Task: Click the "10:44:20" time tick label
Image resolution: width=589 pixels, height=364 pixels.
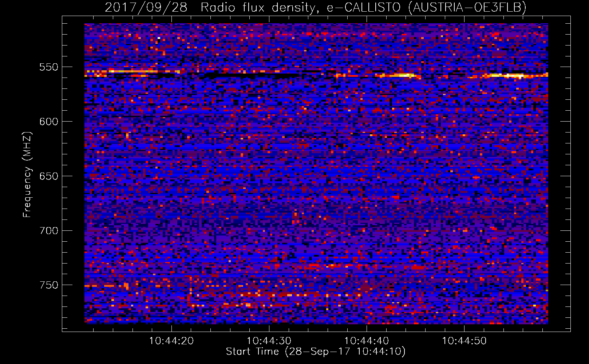Action: click(171, 341)
